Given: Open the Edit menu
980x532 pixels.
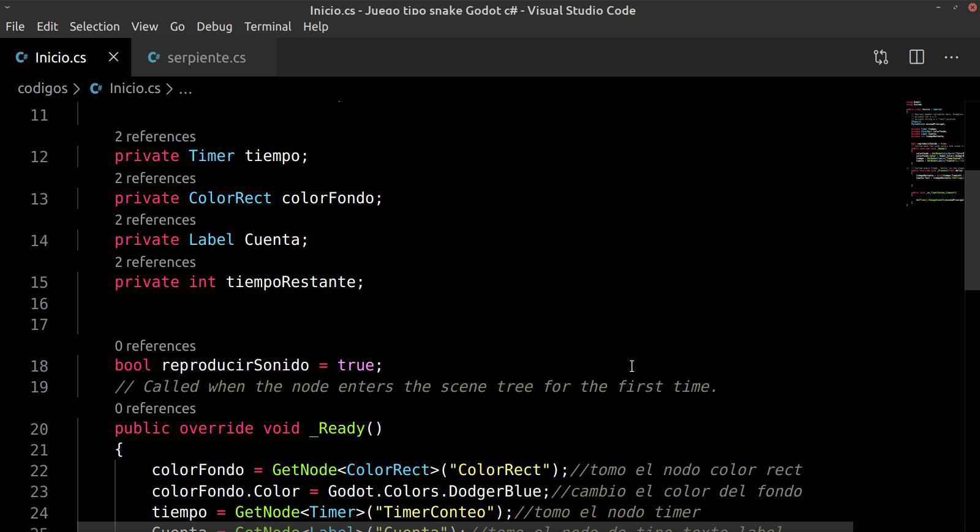Looking at the screenshot, I should point(47,26).
